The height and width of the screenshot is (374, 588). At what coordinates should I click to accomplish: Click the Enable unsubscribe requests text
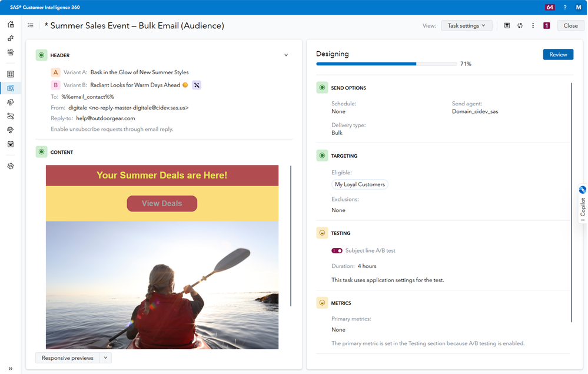coord(112,129)
